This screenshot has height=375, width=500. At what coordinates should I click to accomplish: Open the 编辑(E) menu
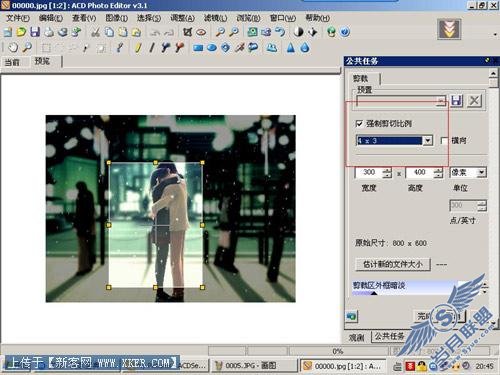pyautogui.click(x=51, y=18)
